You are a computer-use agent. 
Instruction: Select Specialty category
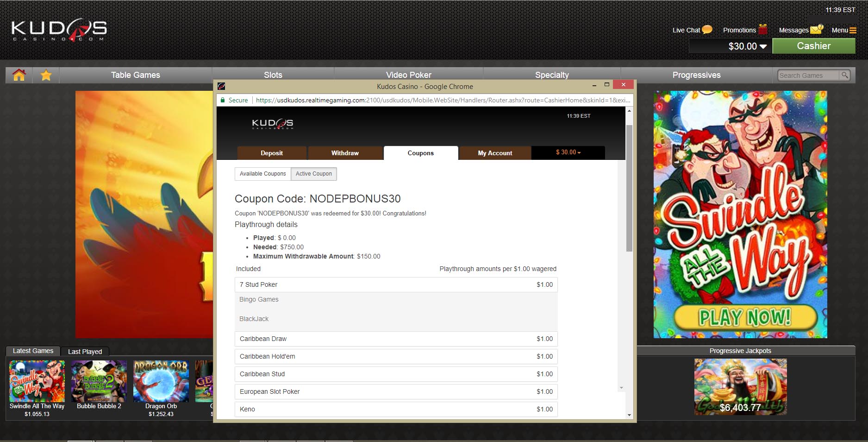pyautogui.click(x=552, y=75)
